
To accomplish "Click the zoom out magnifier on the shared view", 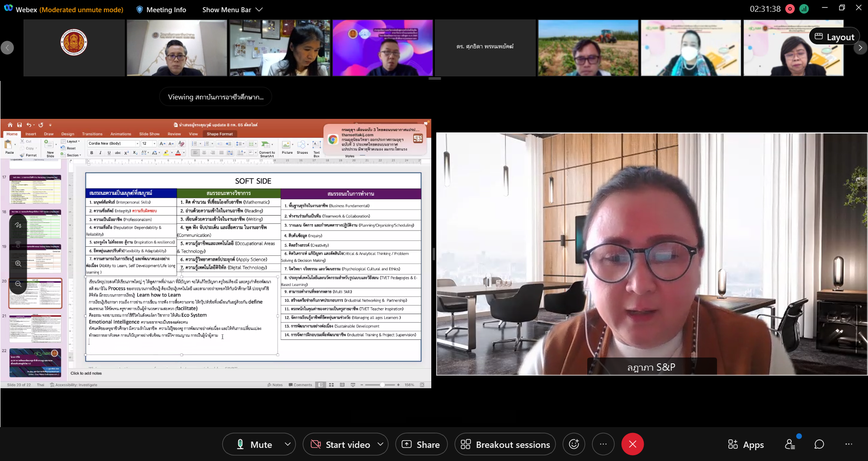I will coord(18,284).
